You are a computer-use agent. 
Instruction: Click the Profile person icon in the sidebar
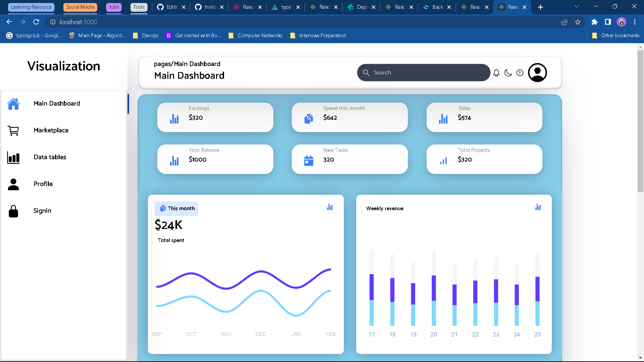tap(13, 184)
